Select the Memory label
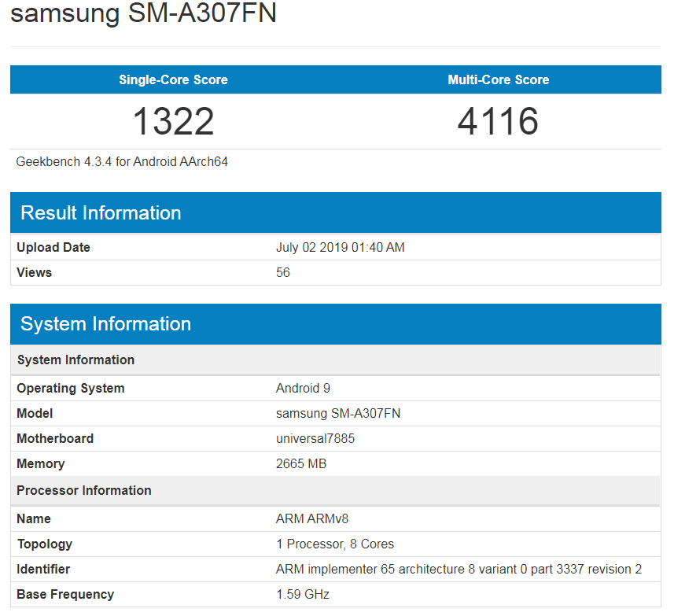Viewport: 674px width, 616px height. [41, 464]
